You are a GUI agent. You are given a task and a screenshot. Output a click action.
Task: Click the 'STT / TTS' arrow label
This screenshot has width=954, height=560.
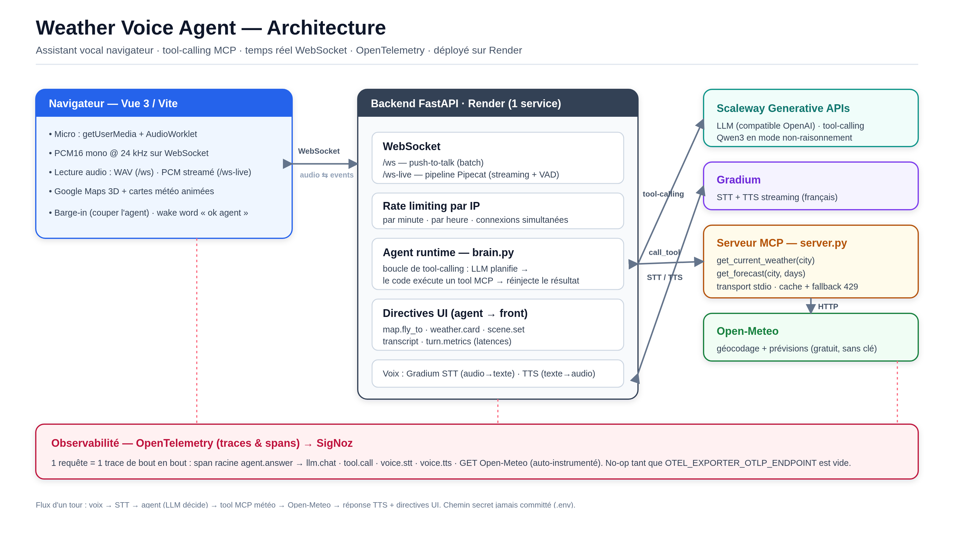[x=665, y=277]
